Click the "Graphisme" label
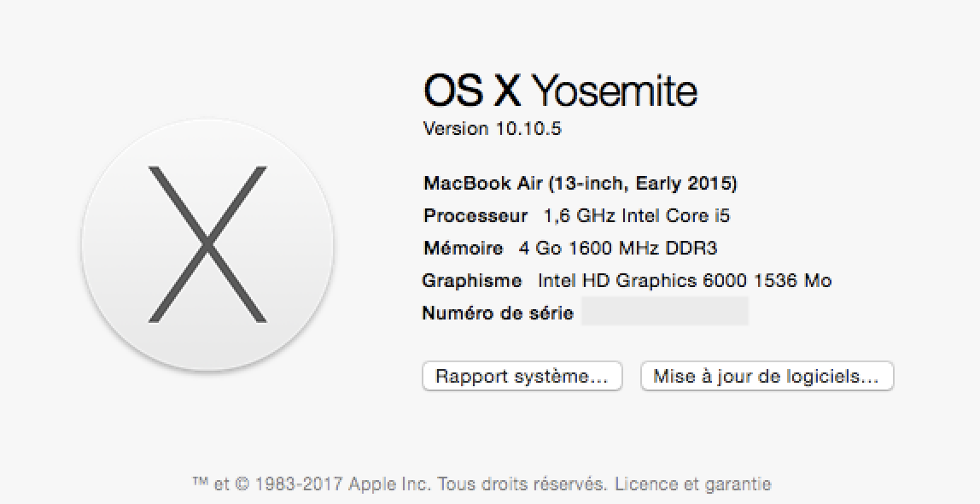 pyautogui.click(x=471, y=280)
